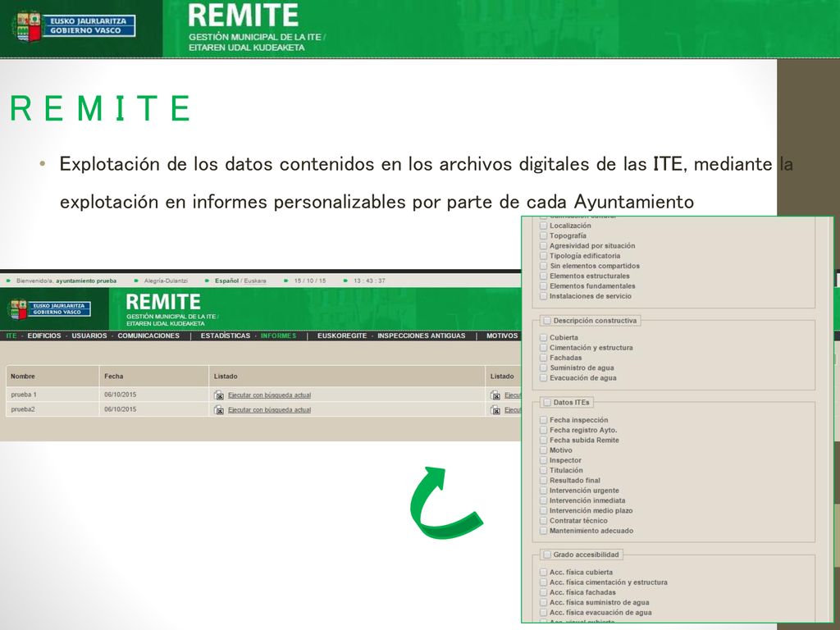Check Instalaciones de servicio

pyautogui.click(x=543, y=296)
